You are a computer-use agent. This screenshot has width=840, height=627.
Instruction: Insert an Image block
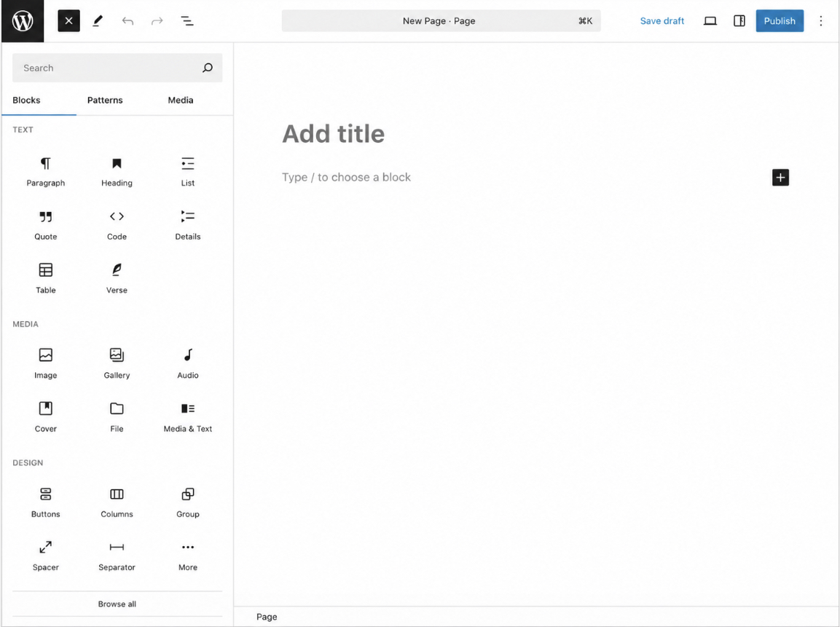coord(46,364)
